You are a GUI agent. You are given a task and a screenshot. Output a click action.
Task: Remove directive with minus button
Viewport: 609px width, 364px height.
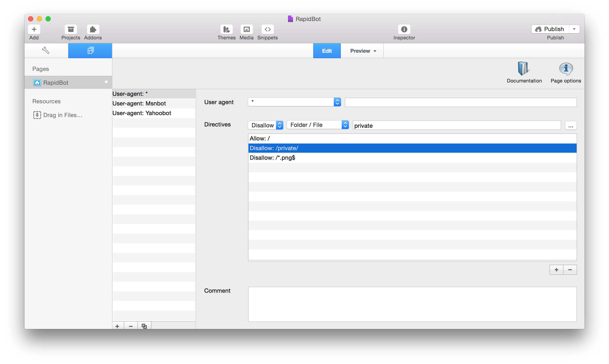pyautogui.click(x=570, y=269)
